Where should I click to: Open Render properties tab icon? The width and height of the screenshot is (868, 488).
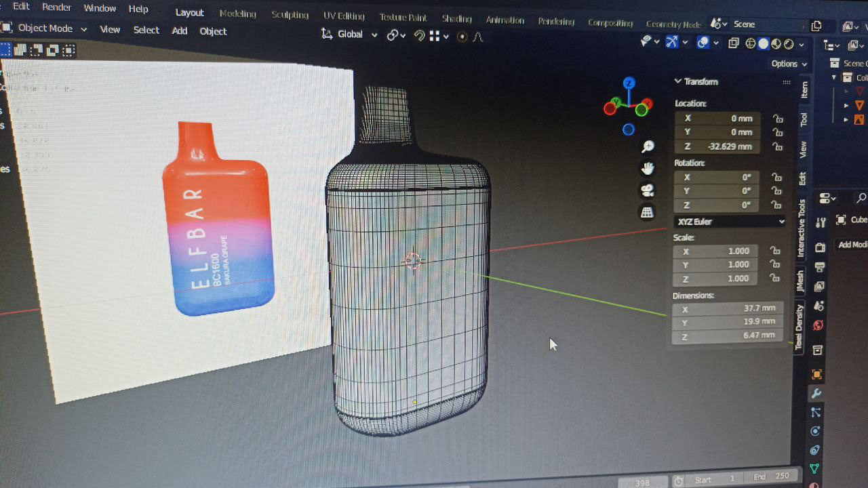pos(819,247)
